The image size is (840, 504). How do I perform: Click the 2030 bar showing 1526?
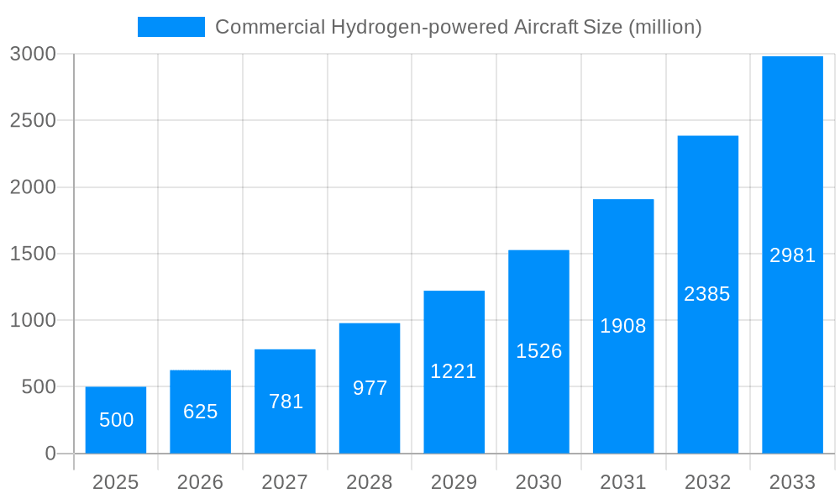point(539,353)
